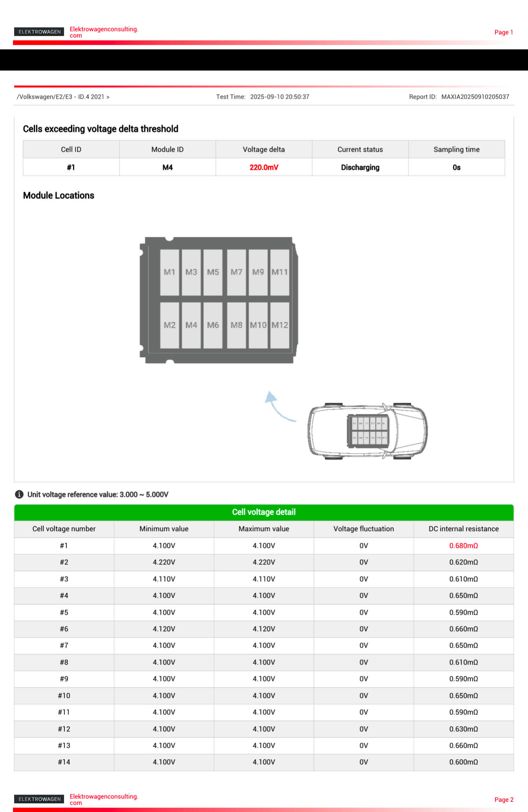Open the Elektrowagenconsulting.com link beside Page 2

(104, 799)
